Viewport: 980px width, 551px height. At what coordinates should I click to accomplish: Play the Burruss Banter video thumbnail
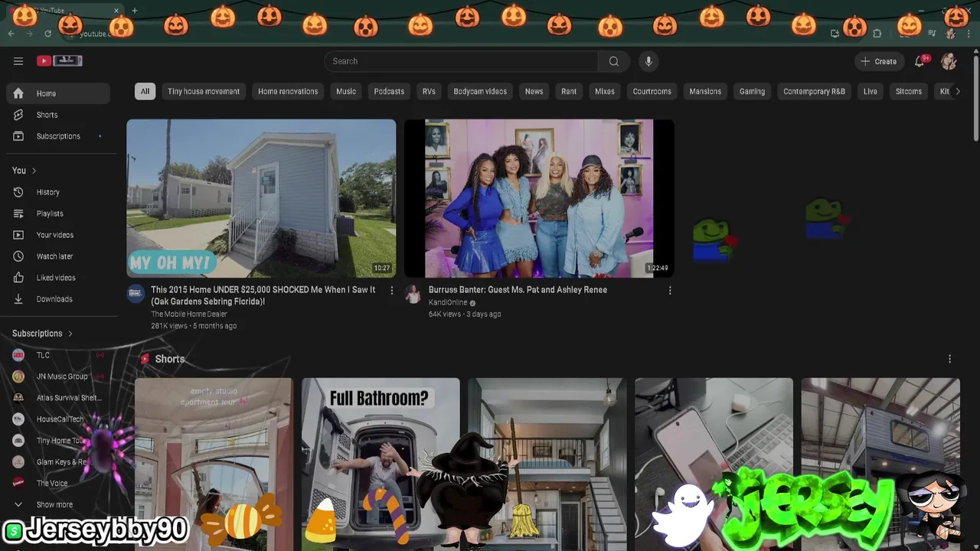tap(539, 198)
